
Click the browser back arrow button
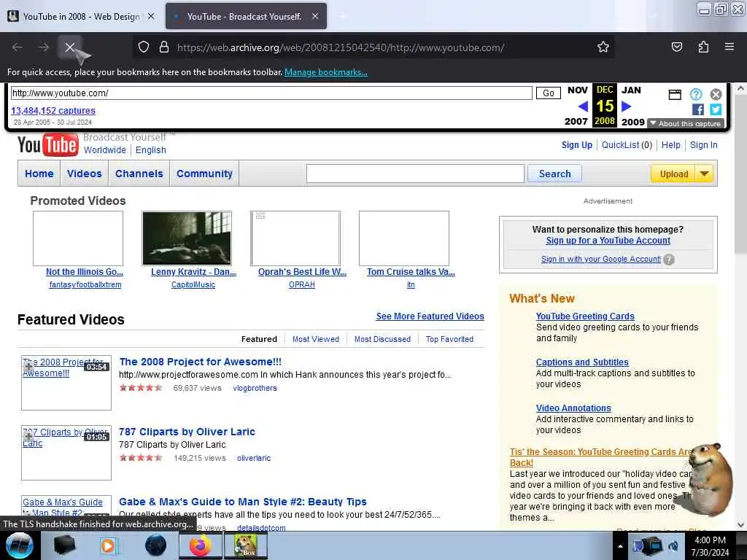click(18, 47)
